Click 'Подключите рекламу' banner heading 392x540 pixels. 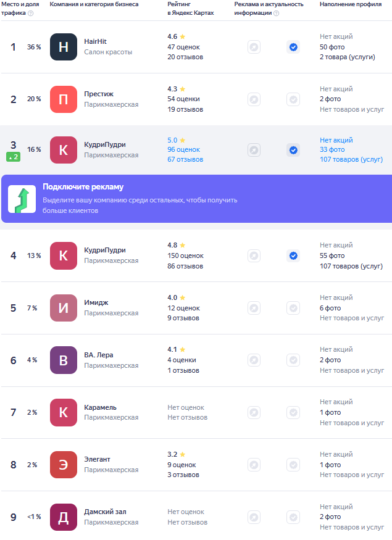(x=83, y=187)
